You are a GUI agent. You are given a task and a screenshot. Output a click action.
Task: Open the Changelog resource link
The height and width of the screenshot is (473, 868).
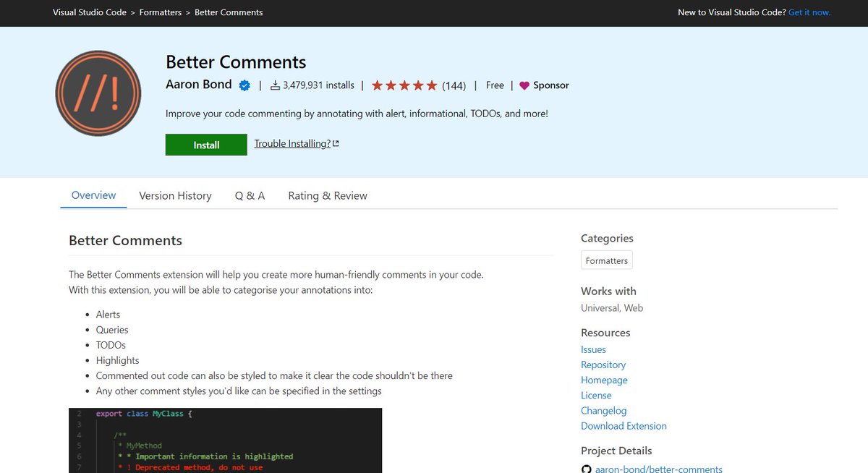coord(604,410)
